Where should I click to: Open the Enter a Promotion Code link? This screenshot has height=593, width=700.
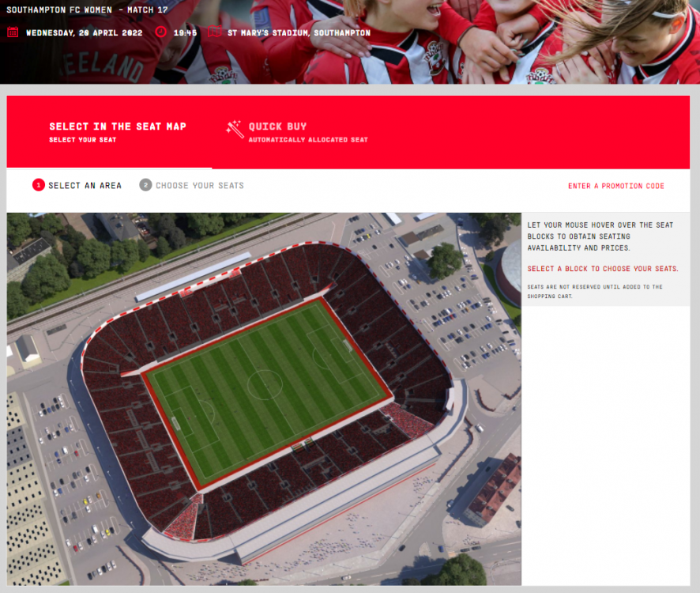616,186
